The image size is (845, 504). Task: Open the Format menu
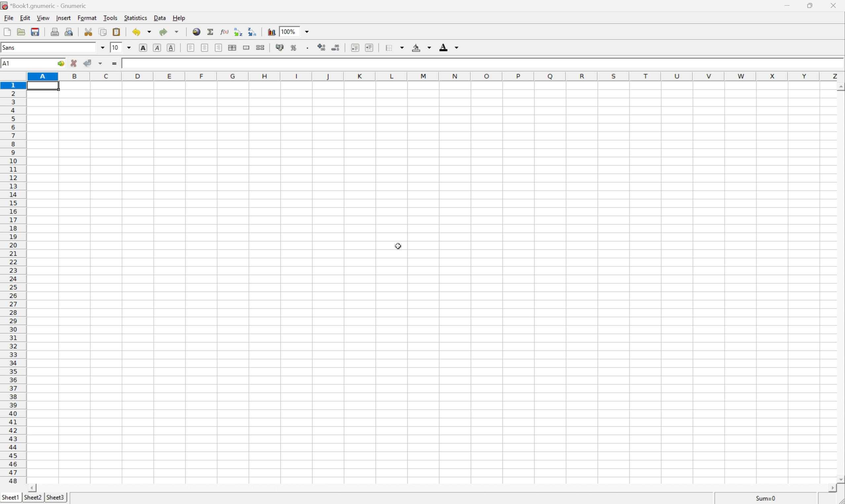[x=87, y=18]
